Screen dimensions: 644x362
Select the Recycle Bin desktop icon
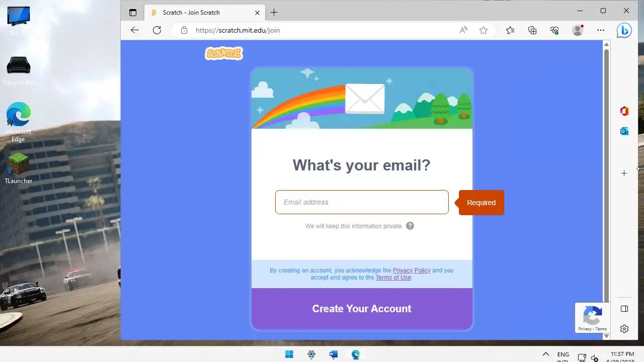pos(19,70)
